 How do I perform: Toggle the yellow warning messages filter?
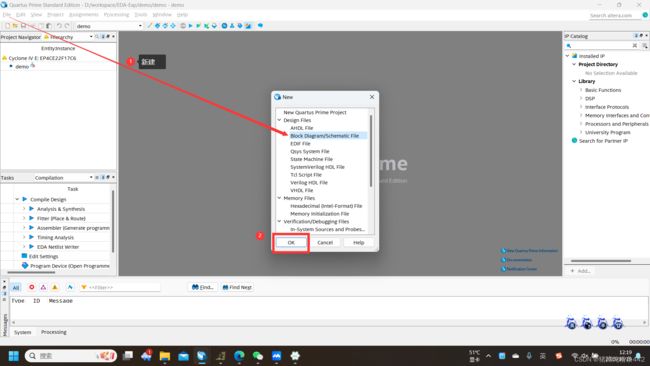55,287
